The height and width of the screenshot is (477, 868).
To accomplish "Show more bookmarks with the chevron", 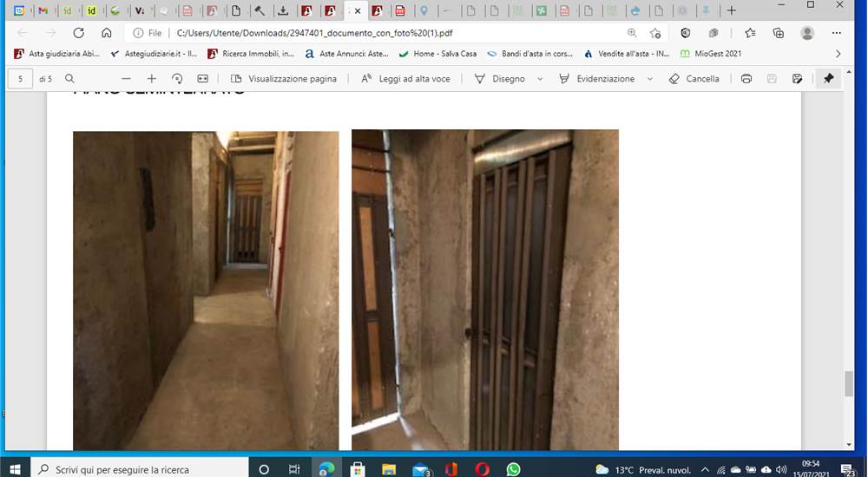I will pos(838,54).
